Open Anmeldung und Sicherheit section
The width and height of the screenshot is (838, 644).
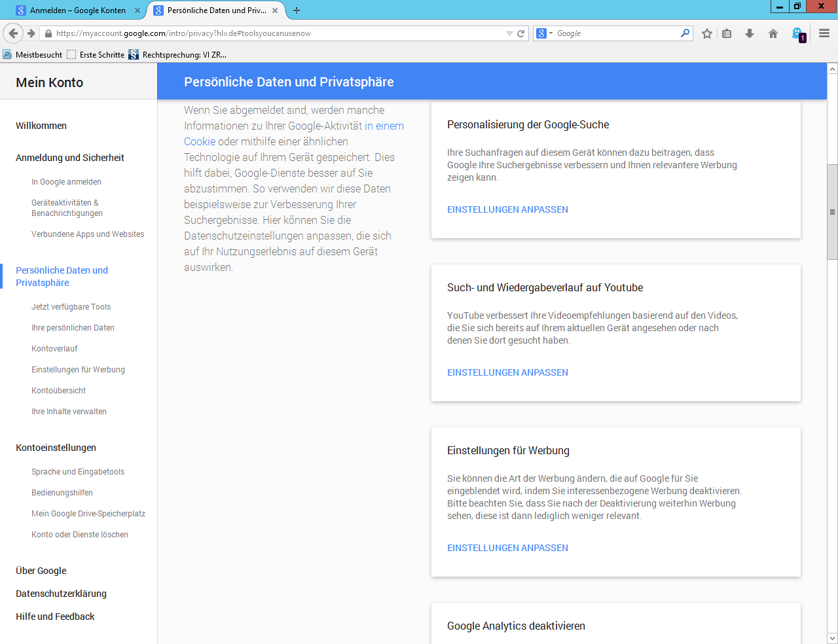click(x=70, y=158)
